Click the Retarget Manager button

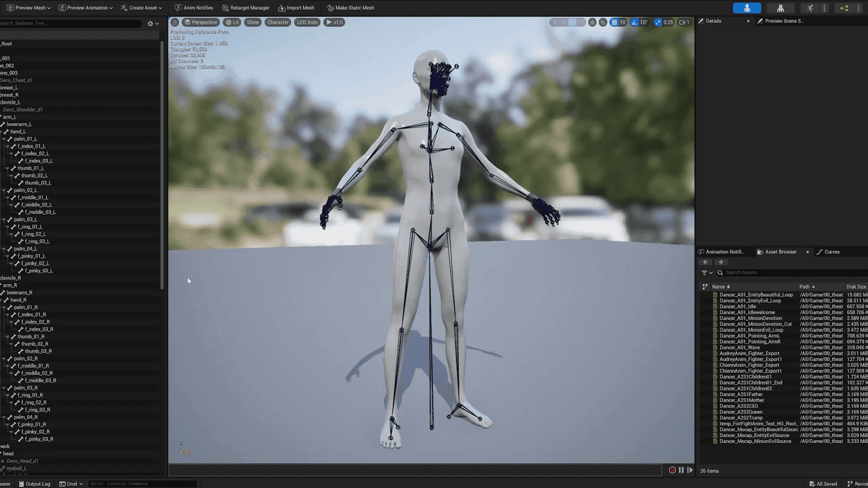click(x=246, y=8)
